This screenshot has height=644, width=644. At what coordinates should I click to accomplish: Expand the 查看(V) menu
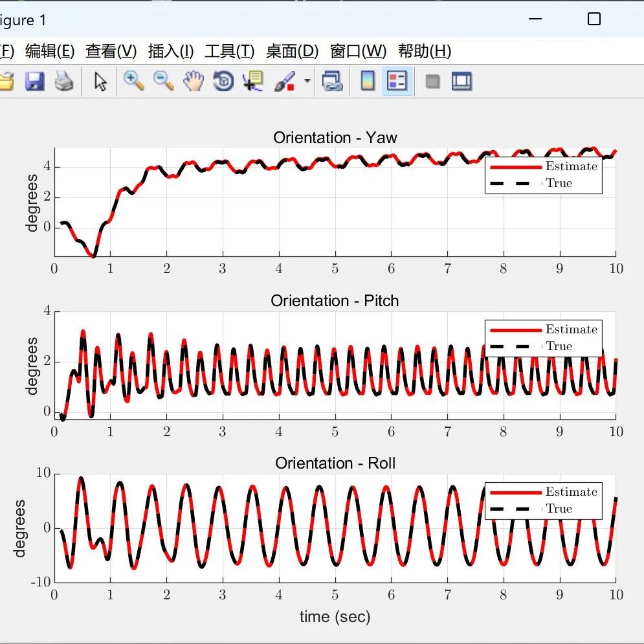coord(111,51)
